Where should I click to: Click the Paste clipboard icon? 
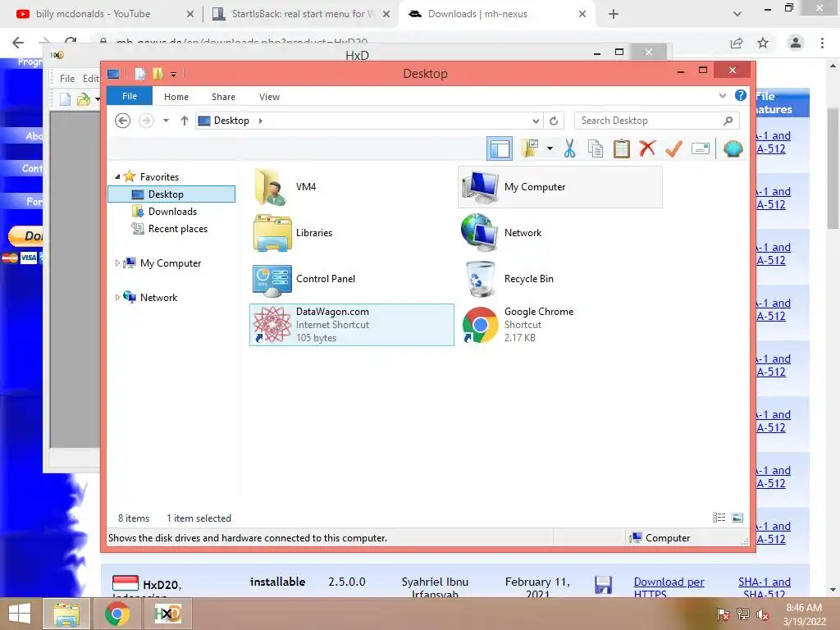(622, 148)
